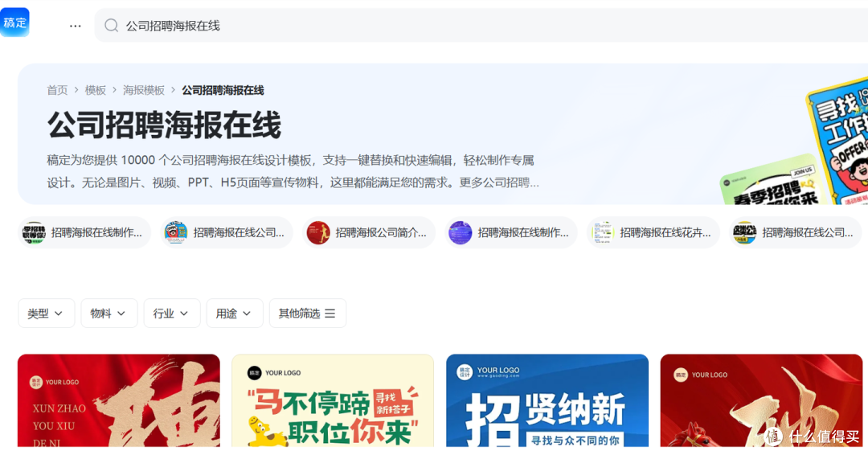Click the 其他筛选 lines icon
This screenshot has height=455, width=868.
tap(330, 314)
